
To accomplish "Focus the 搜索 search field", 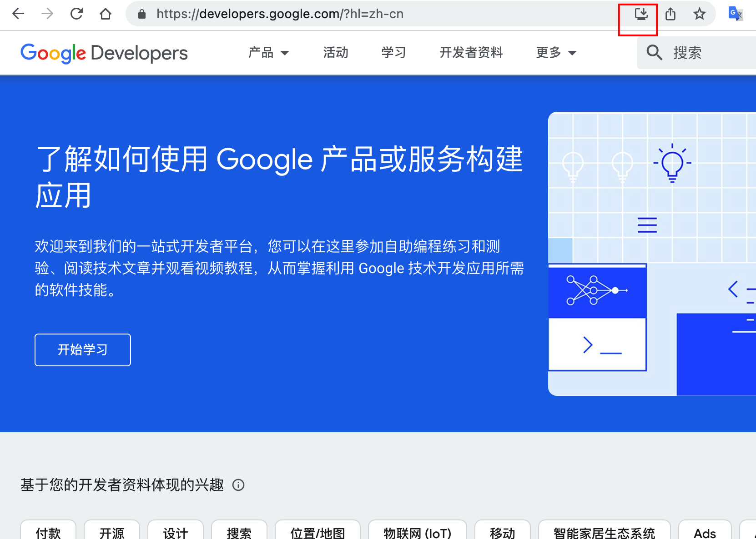I will 696,53.
